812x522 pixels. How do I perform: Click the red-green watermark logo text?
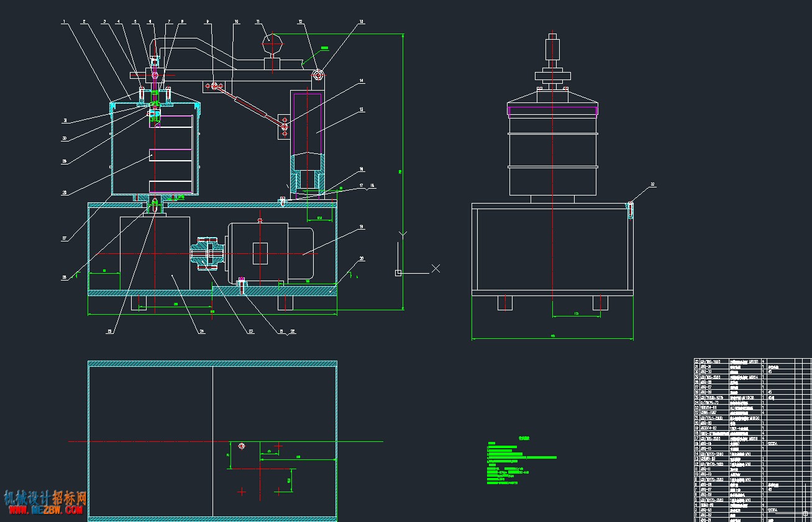[45, 498]
